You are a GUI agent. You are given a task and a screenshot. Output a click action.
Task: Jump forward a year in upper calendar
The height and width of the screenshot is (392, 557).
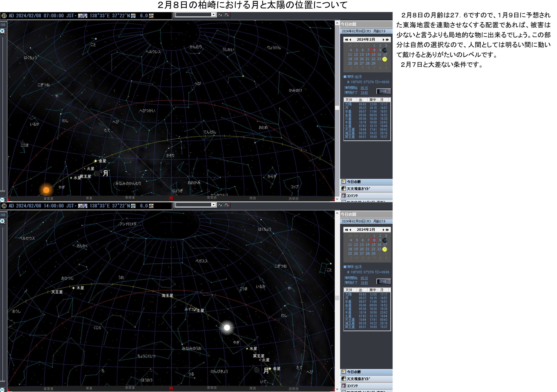387,39
